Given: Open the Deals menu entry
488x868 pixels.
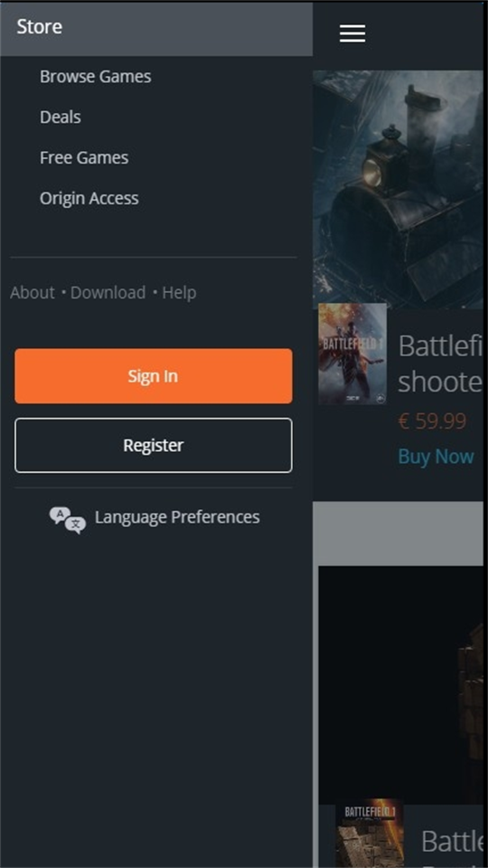Looking at the screenshot, I should (61, 118).
